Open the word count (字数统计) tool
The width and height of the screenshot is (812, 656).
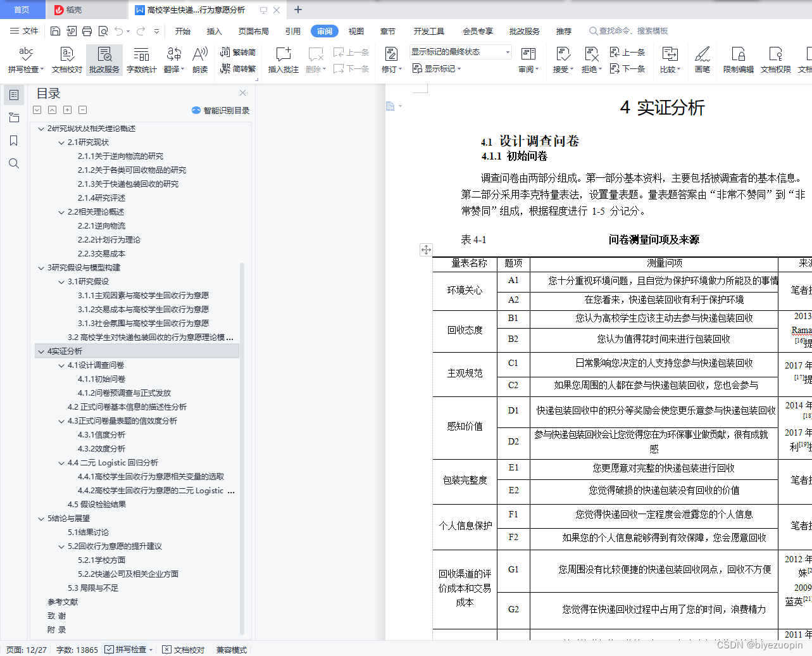[142, 60]
